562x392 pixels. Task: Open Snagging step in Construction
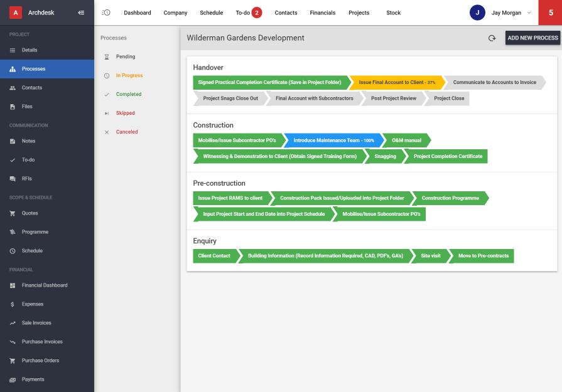(x=385, y=156)
